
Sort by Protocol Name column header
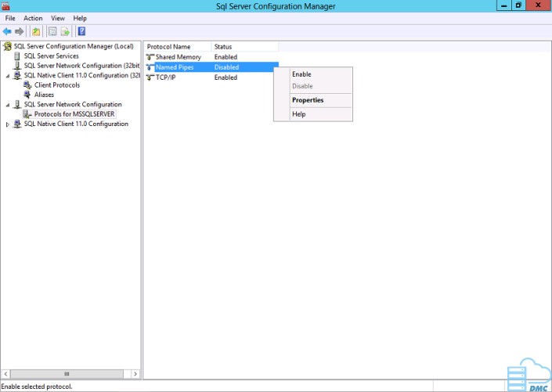click(x=178, y=47)
